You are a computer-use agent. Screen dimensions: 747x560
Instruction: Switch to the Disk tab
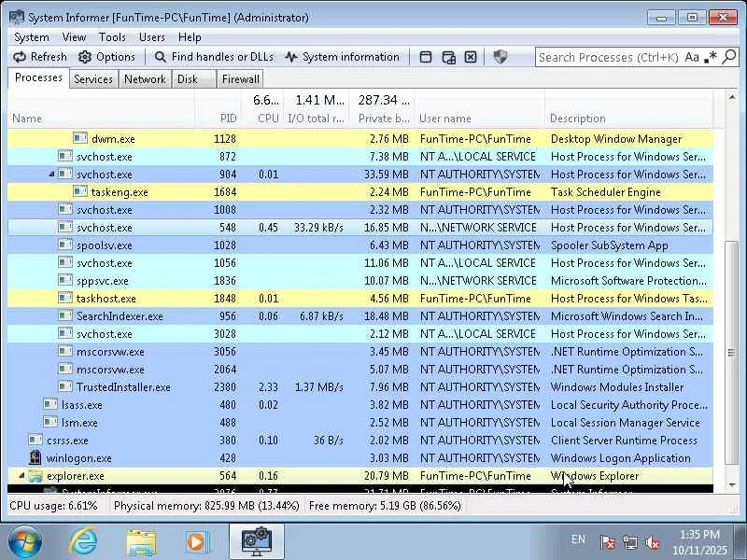[193, 79]
